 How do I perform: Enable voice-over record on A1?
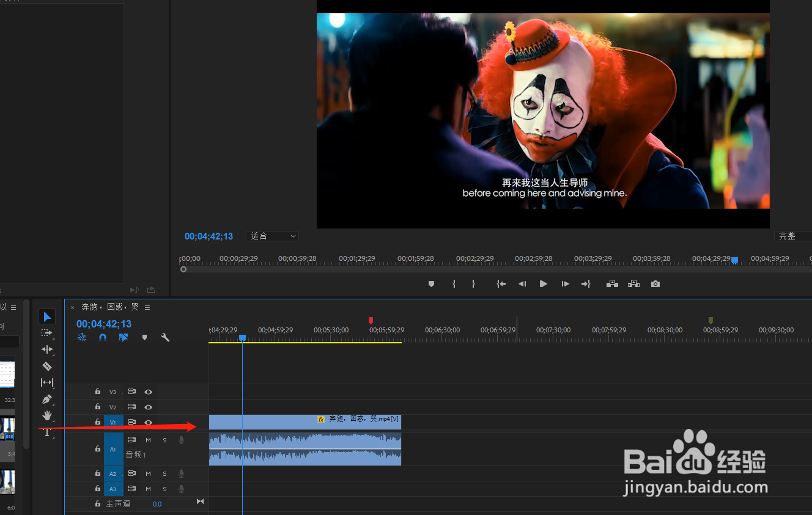pos(181,440)
